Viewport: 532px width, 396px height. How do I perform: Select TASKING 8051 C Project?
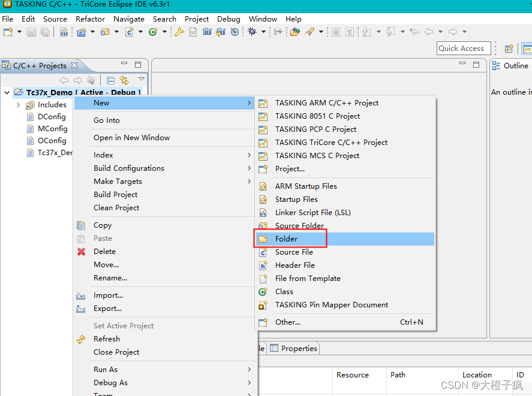pyautogui.click(x=344, y=116)
